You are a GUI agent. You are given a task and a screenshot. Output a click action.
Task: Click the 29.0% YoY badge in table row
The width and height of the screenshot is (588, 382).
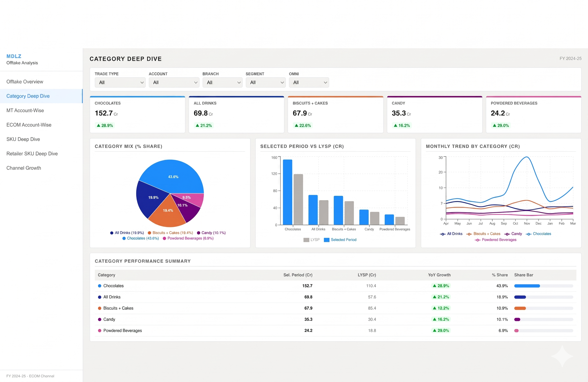pos(441,331)
